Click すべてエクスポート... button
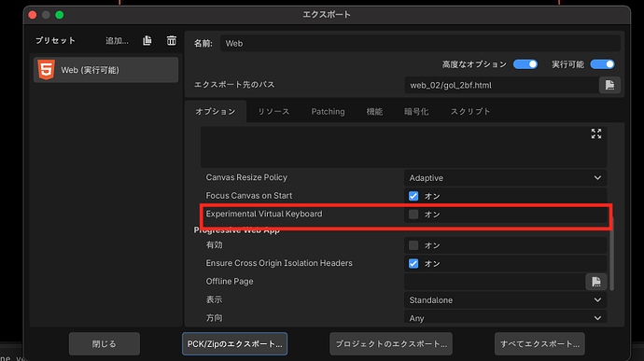 (x=539, y=344)
